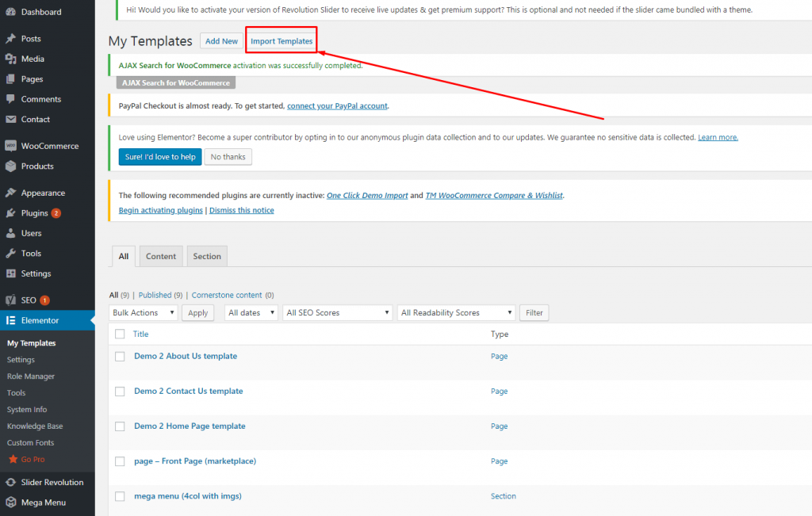
Task: Check the Demo 2 Contact Us template row
Action: 120,392
